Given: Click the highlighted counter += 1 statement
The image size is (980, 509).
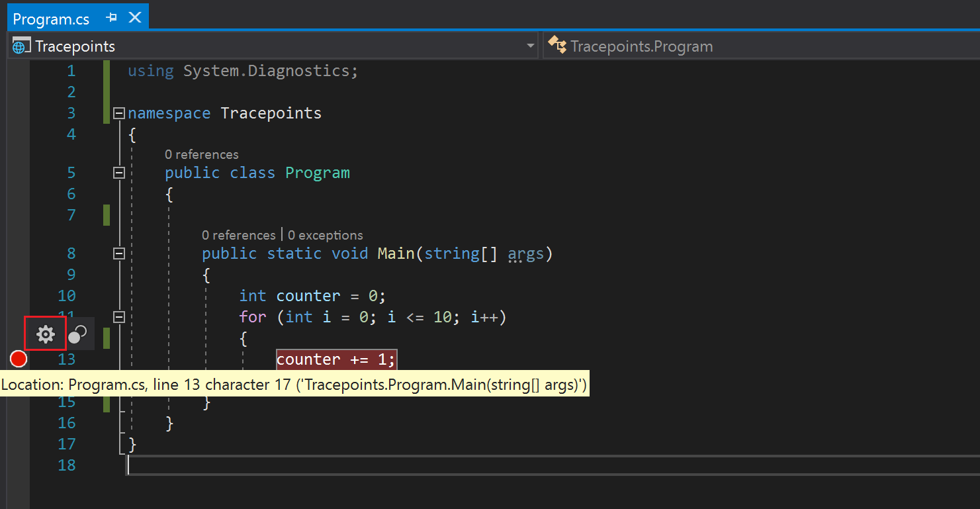Looking at the screenshot, I should click(335, 359).
